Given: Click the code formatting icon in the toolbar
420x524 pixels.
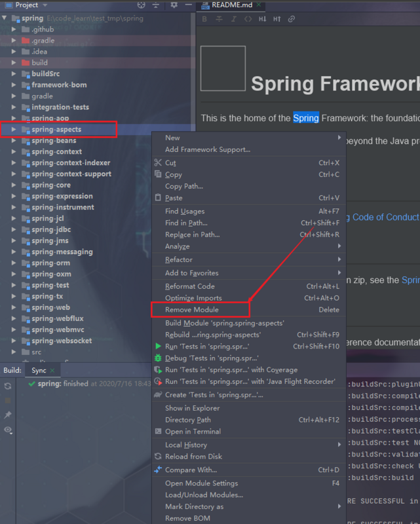Looking at the screenshot, I should click(x=248, y=19).
